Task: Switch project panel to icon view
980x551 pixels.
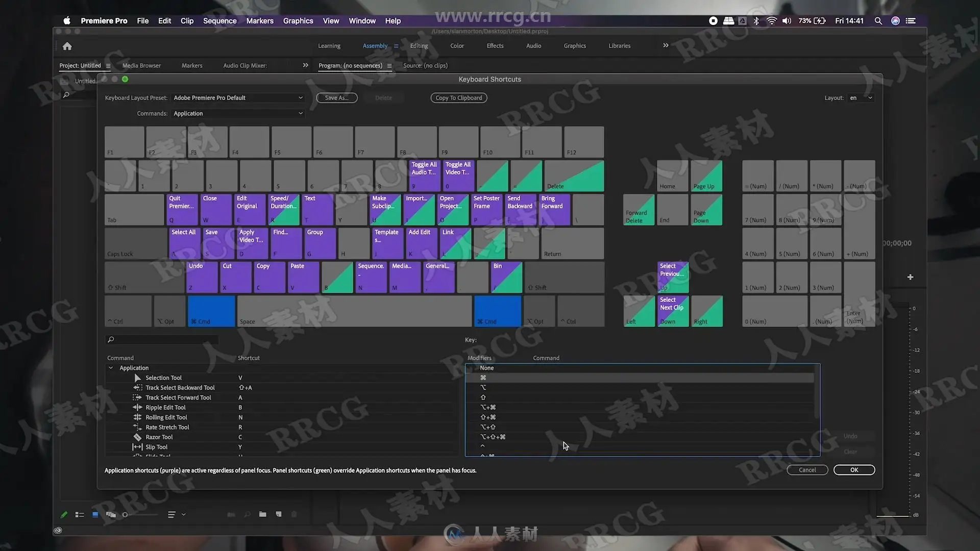Action: pos(95,515)
